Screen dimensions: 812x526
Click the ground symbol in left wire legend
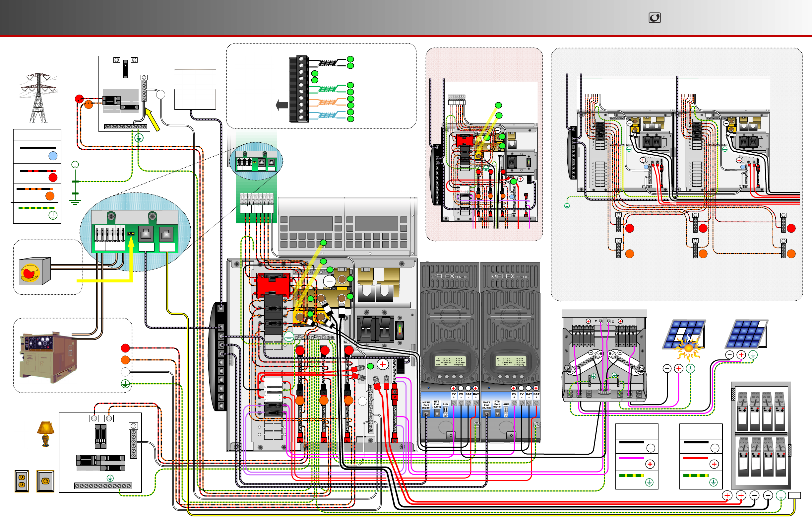coord(52,215)
